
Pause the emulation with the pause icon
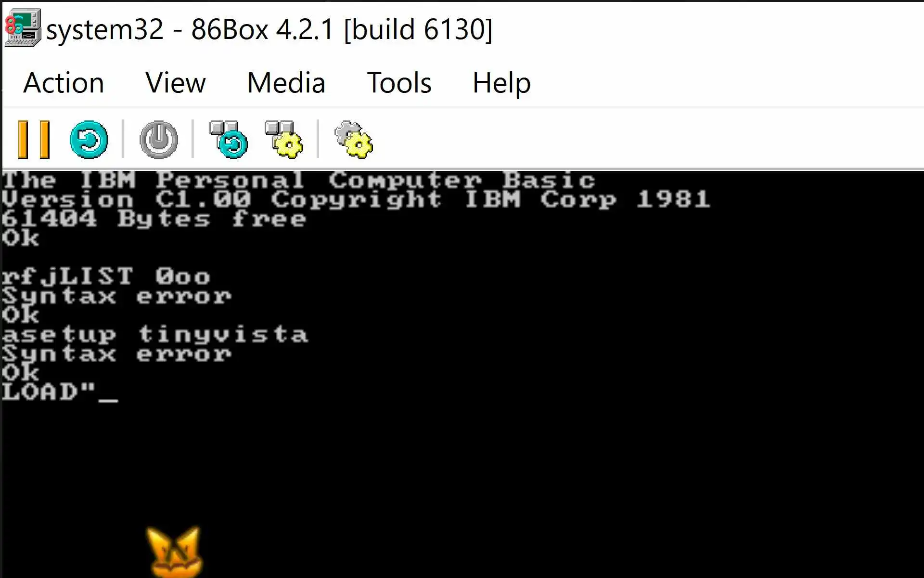(34, 140)
